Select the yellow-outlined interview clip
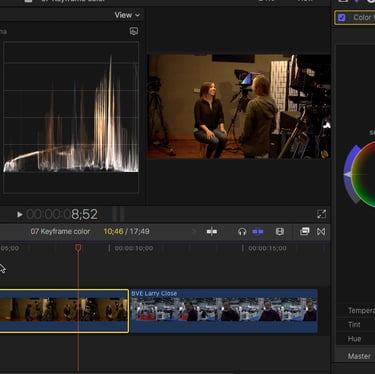Image resolution: width=375 pixels, height=374 pixels. point(64,311)
